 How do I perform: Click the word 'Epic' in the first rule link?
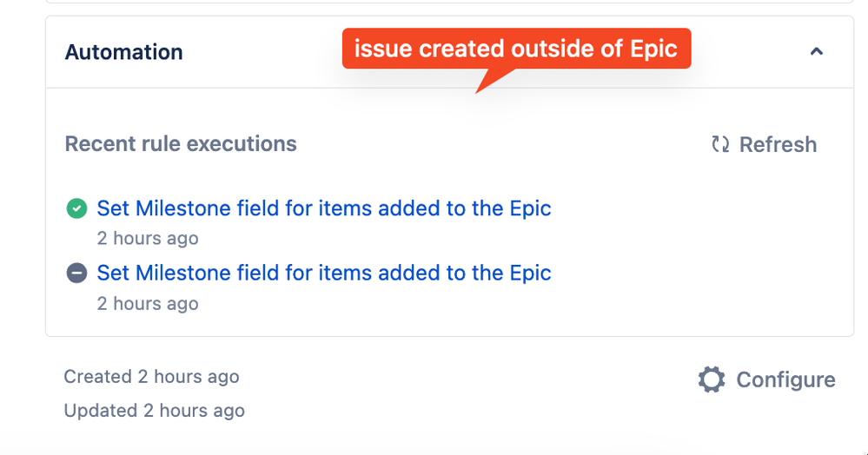click(530, 209)
